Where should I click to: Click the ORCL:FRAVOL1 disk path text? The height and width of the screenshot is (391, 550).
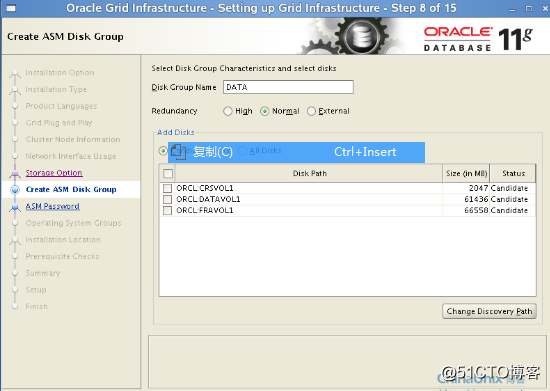pos(205,211)
